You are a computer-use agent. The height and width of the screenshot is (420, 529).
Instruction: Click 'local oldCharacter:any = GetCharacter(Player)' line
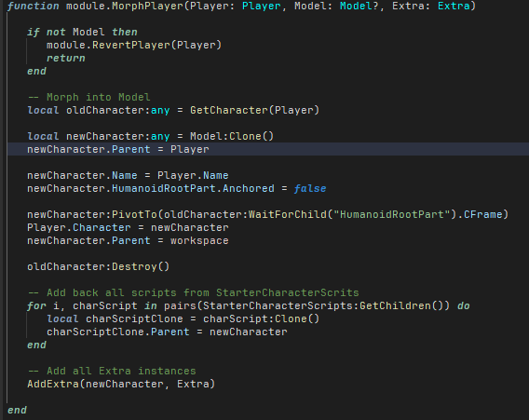[173, 110]
